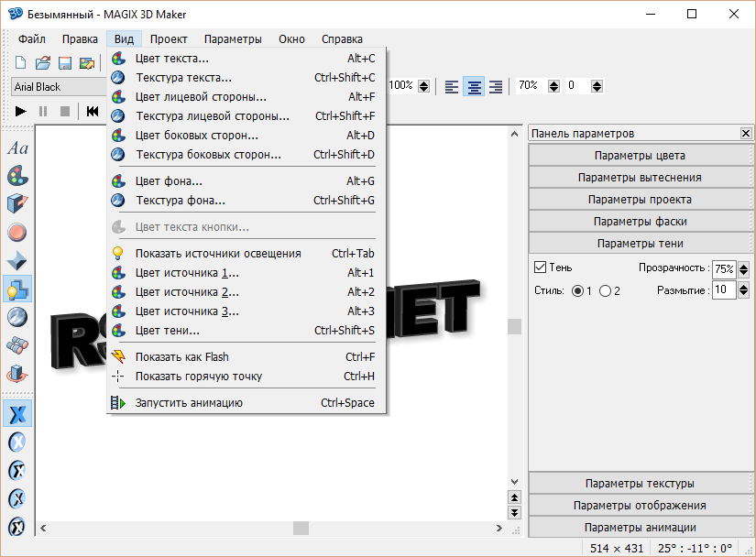Expand Параметры отображения section
The image size is (756, 557).
click(x=640, y=506)
